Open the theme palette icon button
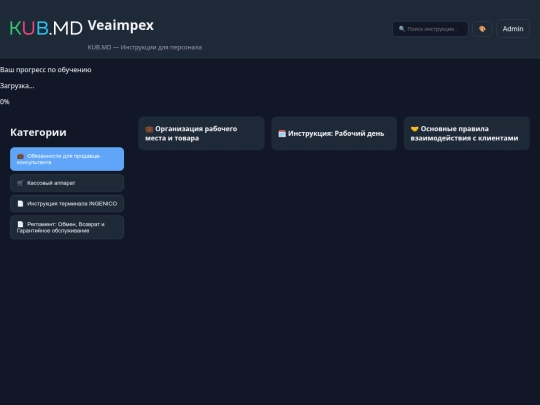Screen dimensions: 540x405 pyautogui.click(x=482, y=29)
